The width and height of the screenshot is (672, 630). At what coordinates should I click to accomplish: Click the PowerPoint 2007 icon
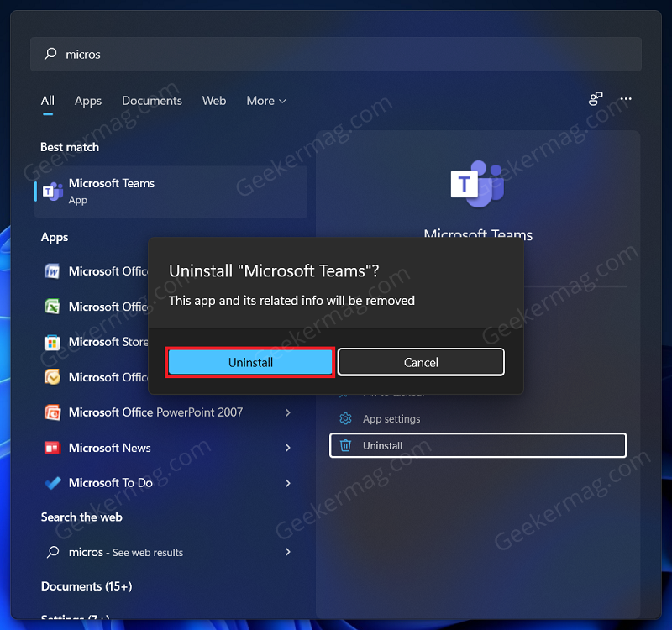pos(52,412)
